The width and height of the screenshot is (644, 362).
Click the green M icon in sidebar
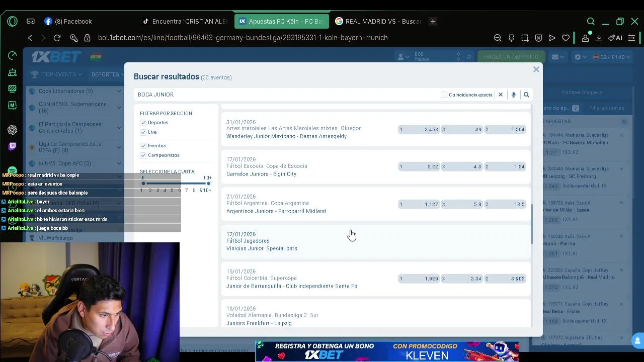[13, 105]
